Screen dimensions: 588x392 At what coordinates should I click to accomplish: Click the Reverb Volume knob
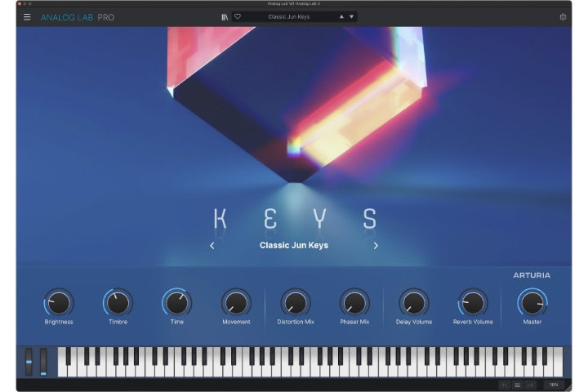473,303
